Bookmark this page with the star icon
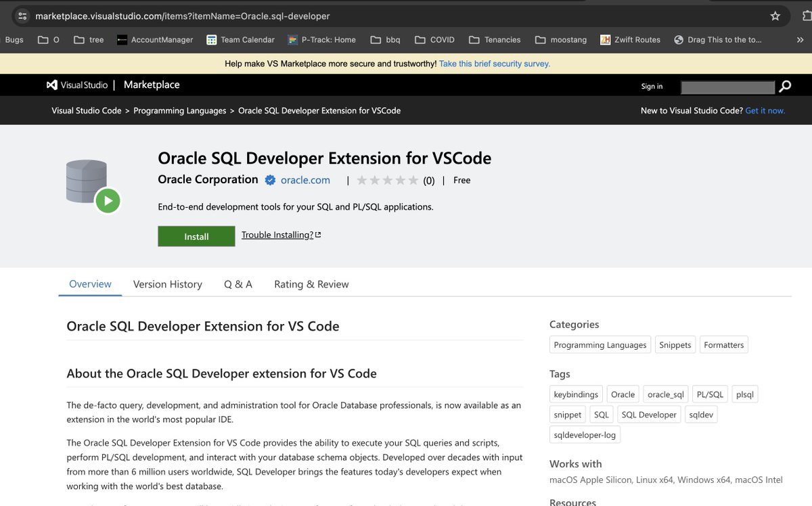 [x=775, y=16]
